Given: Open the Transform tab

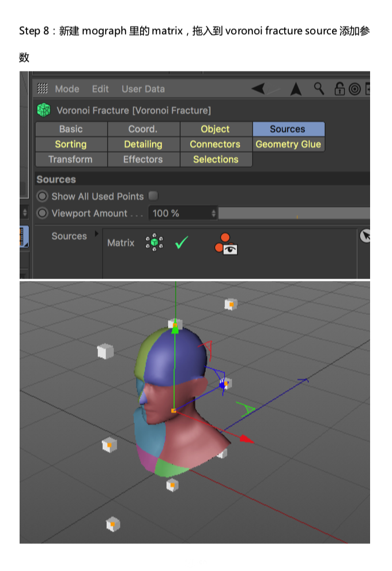Looking at the screenshot, I should pos(71,160).
